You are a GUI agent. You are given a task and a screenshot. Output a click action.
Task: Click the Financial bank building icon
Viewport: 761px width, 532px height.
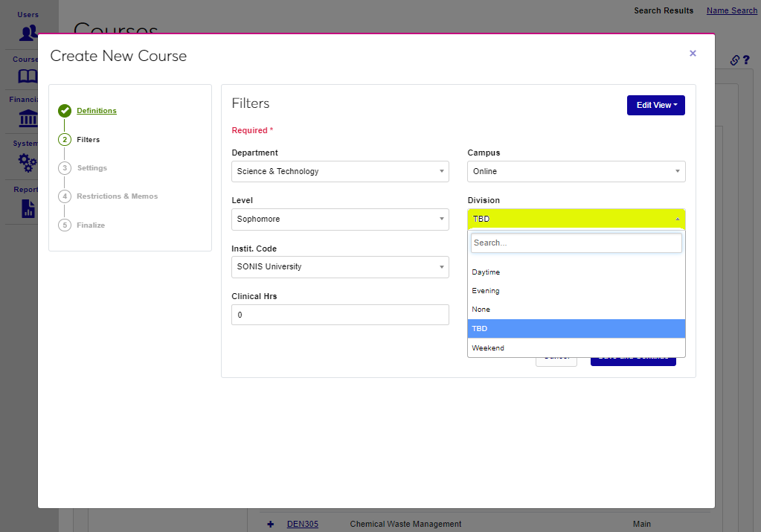(28, 118)
